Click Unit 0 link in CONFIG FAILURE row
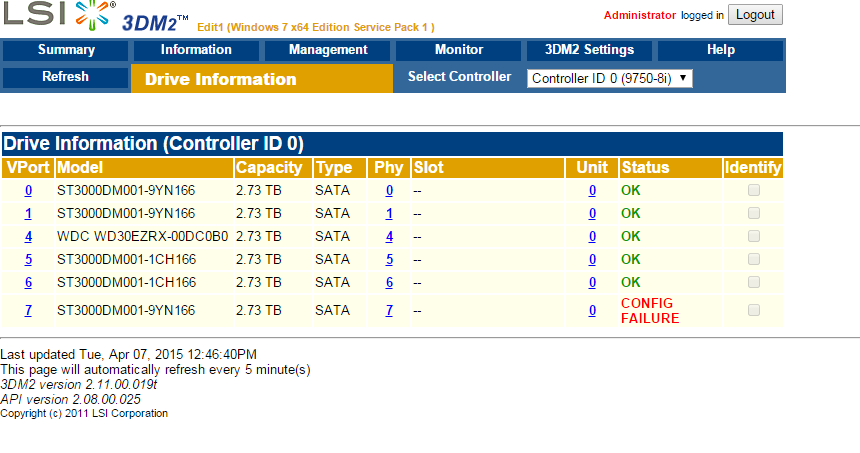The width and height of the screenshot is (860, 453). tap(592, 310)
